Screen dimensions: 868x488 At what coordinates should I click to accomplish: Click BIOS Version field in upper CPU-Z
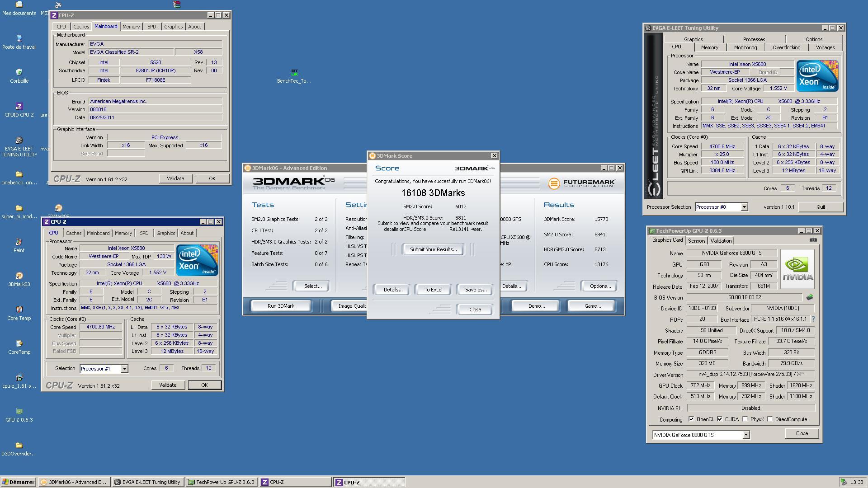coord(155,109)
